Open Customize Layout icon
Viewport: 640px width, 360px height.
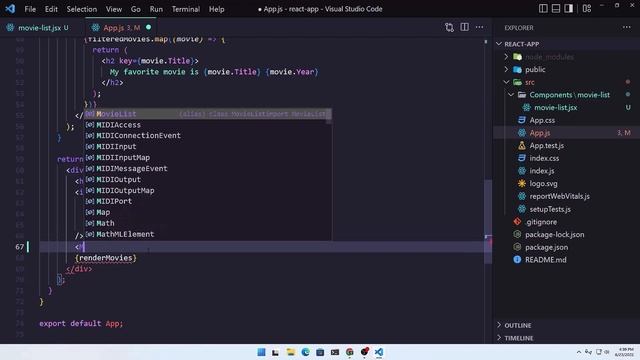(x=587, y=9)
